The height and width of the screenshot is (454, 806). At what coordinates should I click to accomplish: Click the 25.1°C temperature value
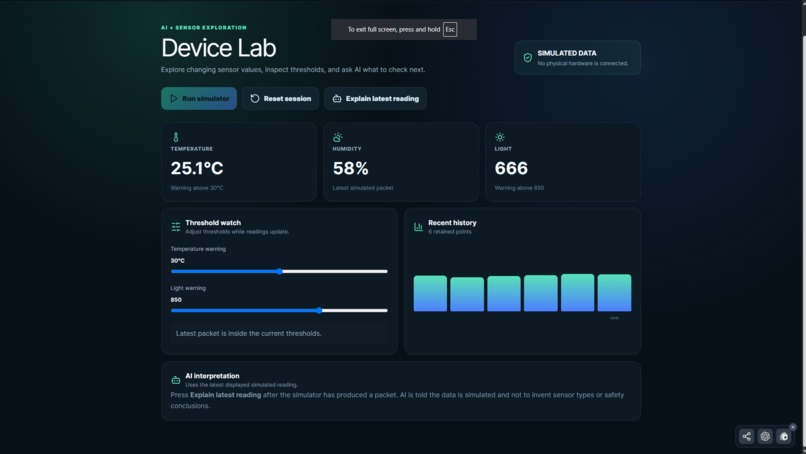[x=197, y=168]
